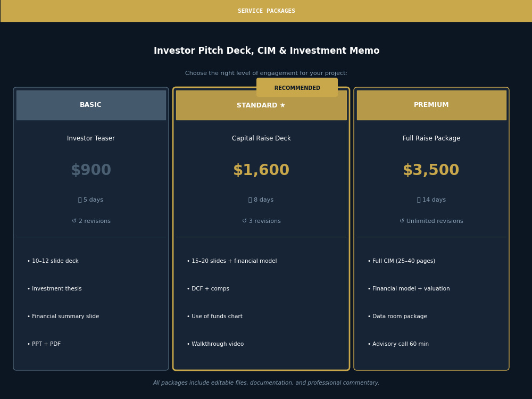Click the Capital Raise Deck title
This screenshot has height=399, width=532.
coord(261,138)
